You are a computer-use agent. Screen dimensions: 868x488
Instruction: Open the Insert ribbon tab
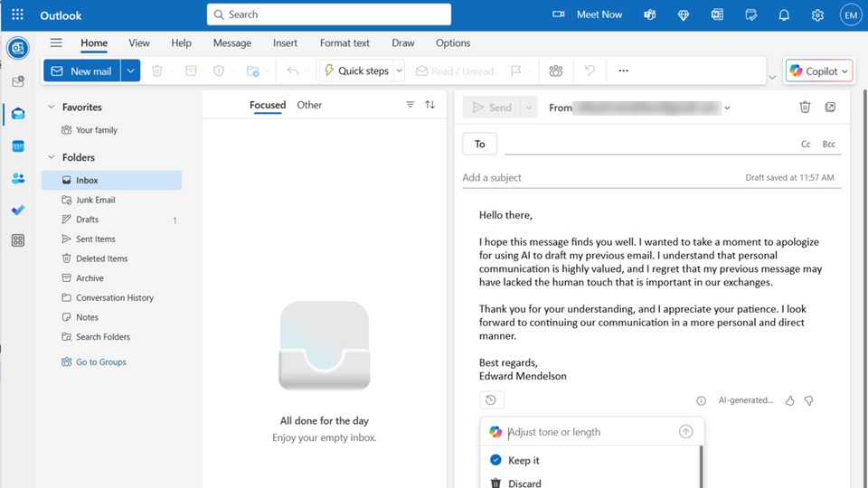pyautogui.click(x=285, y=42)
